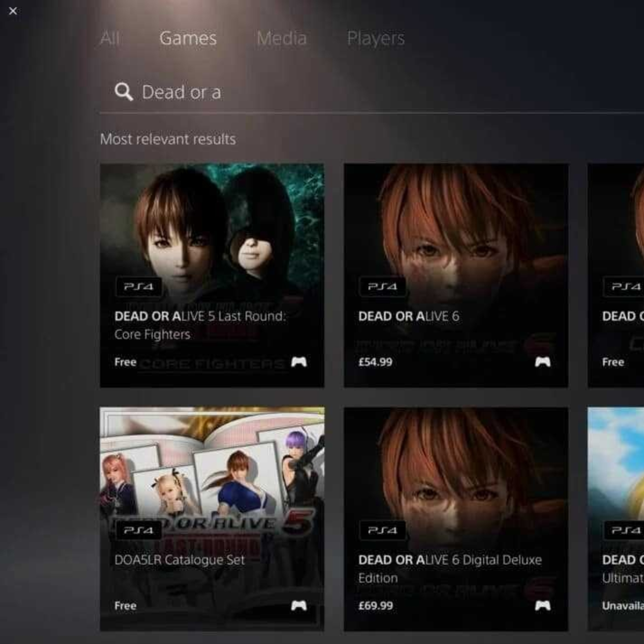Click PS4 badge on Digital Deluxe Edition card
The height and width of the screenshot is (644, 644).
[383, 530]
